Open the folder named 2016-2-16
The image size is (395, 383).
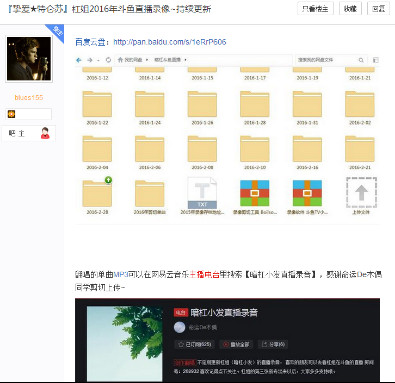coord(307,149)
